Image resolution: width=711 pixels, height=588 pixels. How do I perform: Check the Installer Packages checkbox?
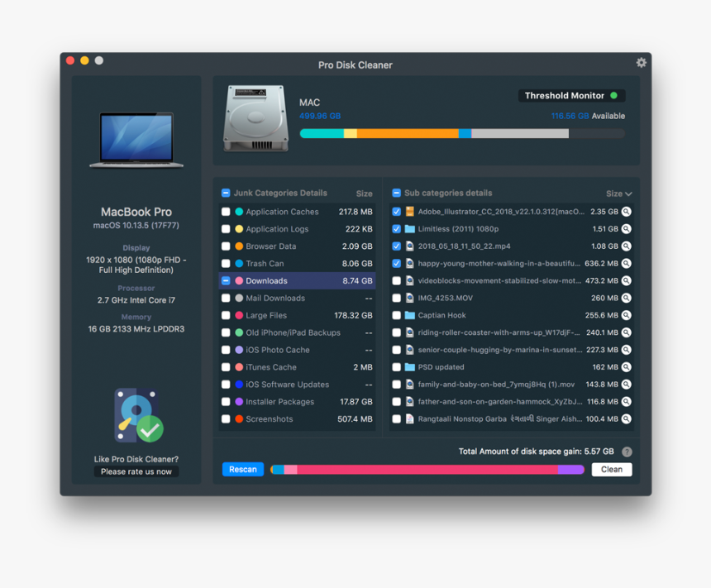tap(226, 402)
